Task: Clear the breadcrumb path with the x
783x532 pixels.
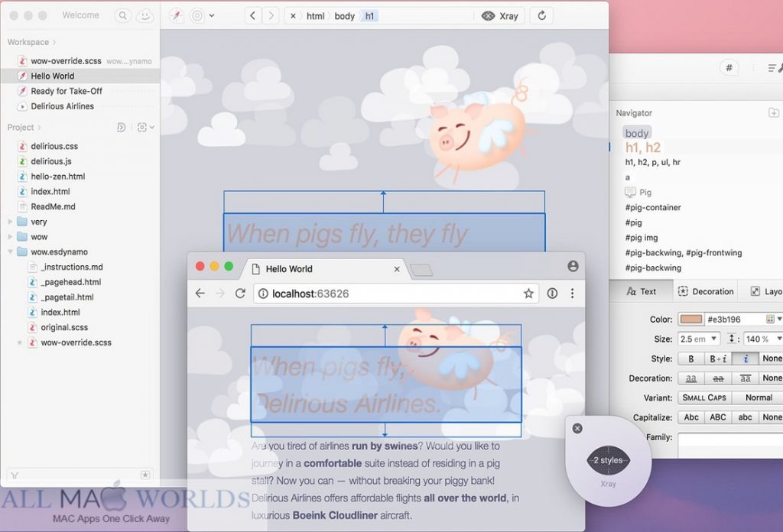Action: point(293,16)
